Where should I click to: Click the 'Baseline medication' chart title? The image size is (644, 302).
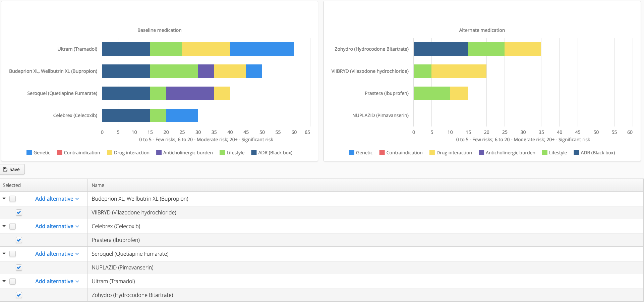point(160,30)
